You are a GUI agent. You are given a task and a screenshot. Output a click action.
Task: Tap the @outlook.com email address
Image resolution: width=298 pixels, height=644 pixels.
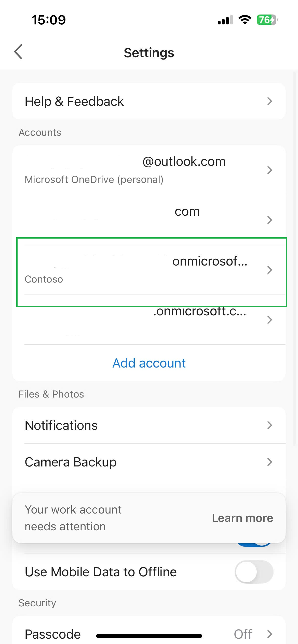(184, 162)
